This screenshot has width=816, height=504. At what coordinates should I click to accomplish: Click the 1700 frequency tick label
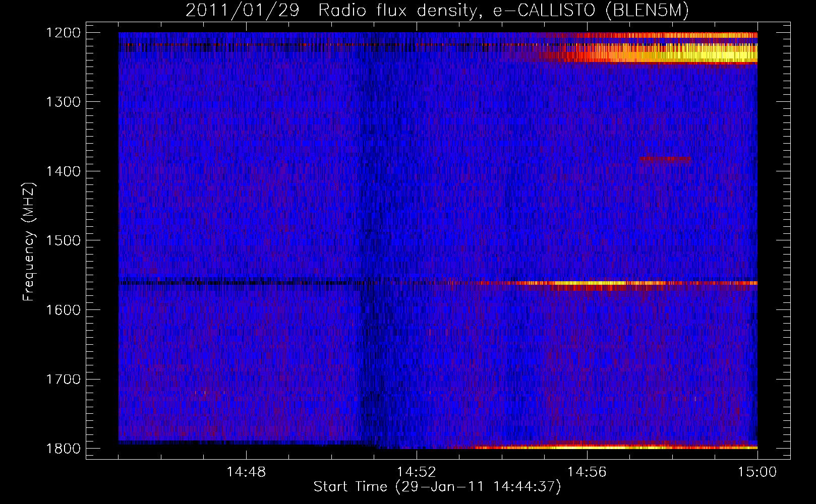63,379
